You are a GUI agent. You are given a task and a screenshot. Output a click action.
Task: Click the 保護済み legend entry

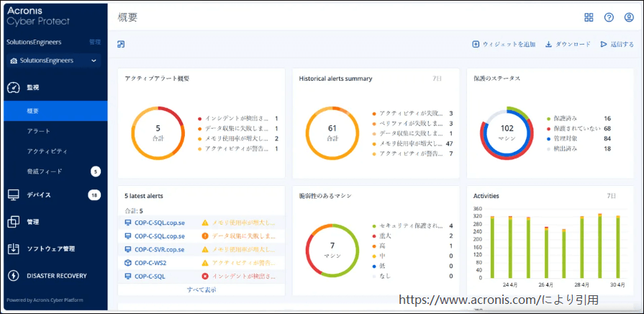pyautogui.click(x=579, y=118)
